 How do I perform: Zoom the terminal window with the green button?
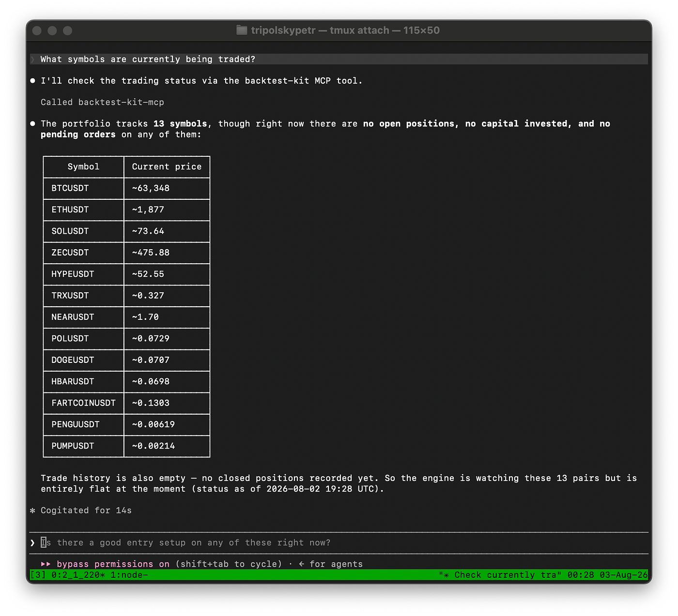(x=68, y=30)
